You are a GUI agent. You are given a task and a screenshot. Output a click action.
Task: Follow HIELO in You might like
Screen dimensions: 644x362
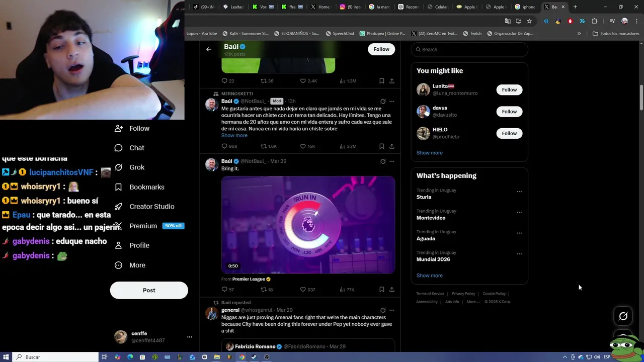tap(509, 133)
